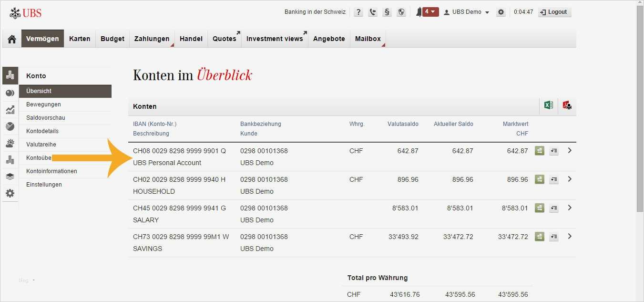Select the gear icon in left sidebar
The image size is (644, 302).
click(10, 193)
